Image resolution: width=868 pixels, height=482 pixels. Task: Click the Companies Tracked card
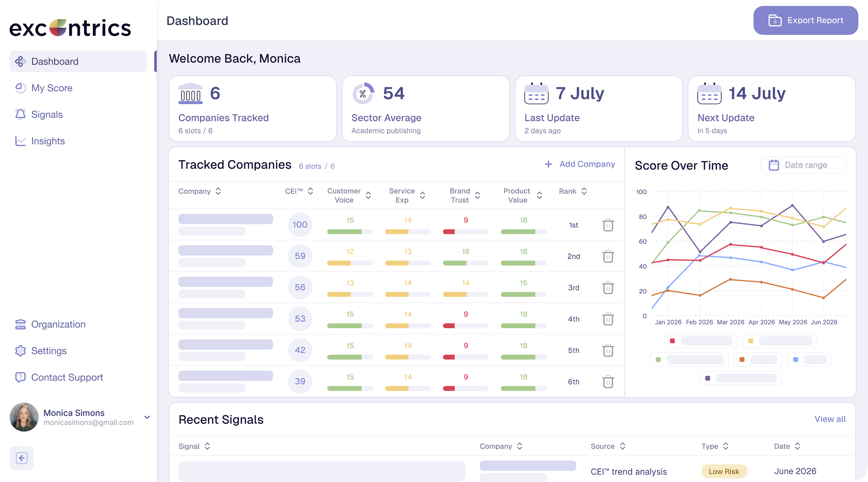pos(253,109)
